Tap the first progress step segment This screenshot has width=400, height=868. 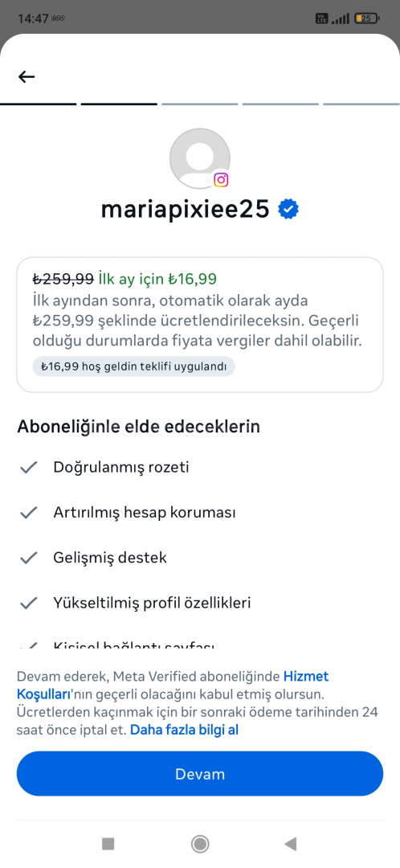point(39,104)
